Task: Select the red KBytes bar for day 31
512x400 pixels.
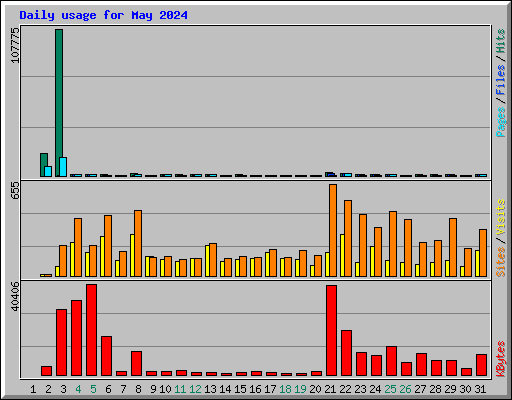Action: pos(482,365)
